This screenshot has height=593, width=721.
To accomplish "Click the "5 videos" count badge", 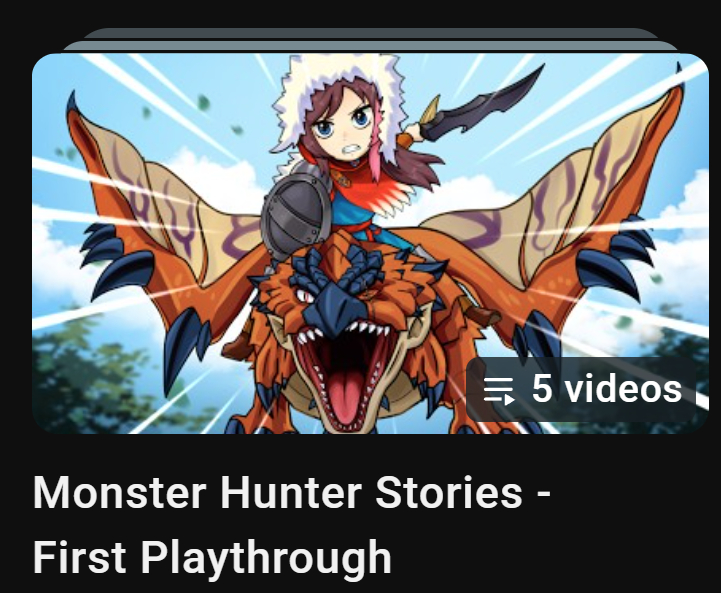I will [581, 389].
